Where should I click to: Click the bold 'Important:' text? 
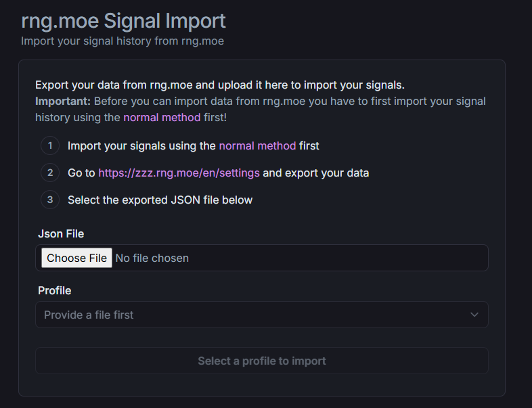click(62, 101)
